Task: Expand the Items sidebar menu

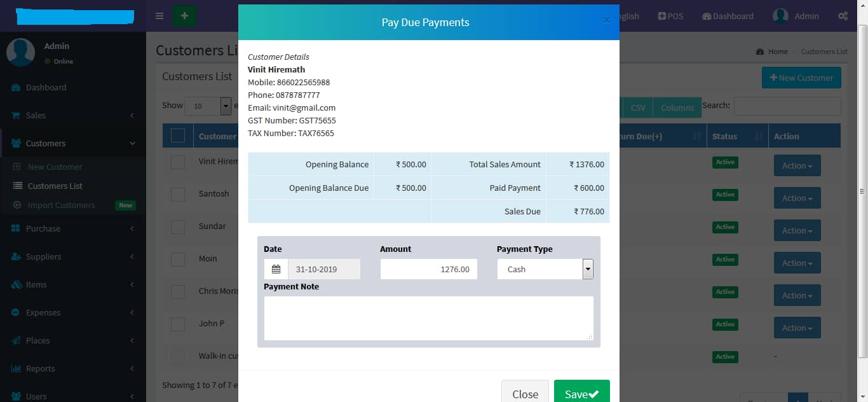Action: point(73,284)
